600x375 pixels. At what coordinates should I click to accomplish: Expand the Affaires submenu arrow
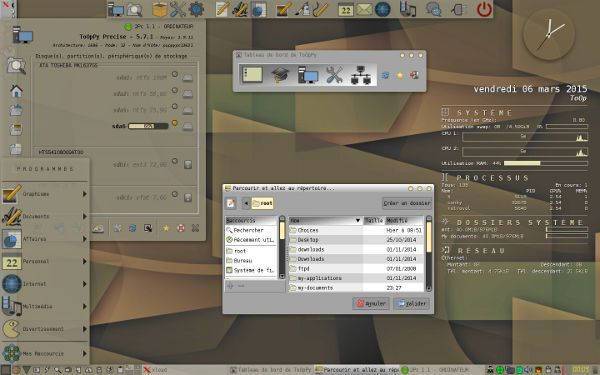pyautogui.click(x=85, y=239)
